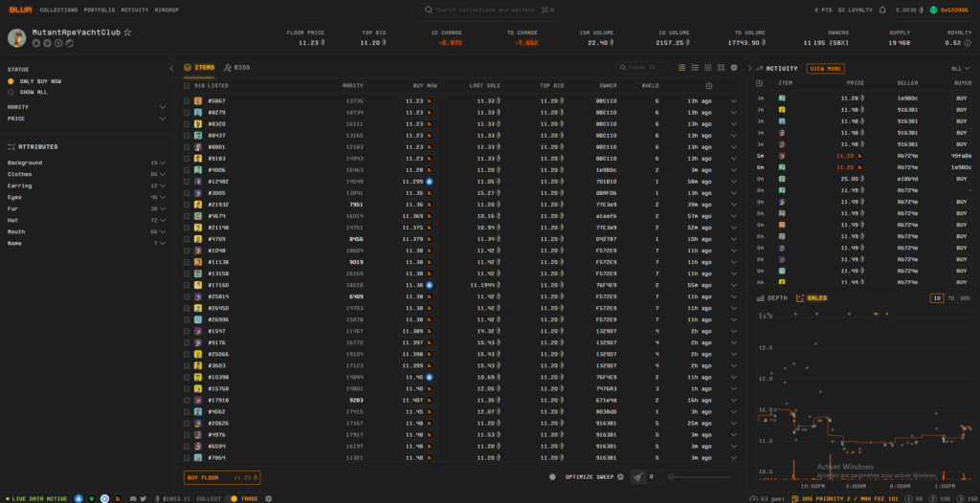The width and height of the screenshot is (980, 503).
Task: Select the 7D chart range
Action: (950, 298)
